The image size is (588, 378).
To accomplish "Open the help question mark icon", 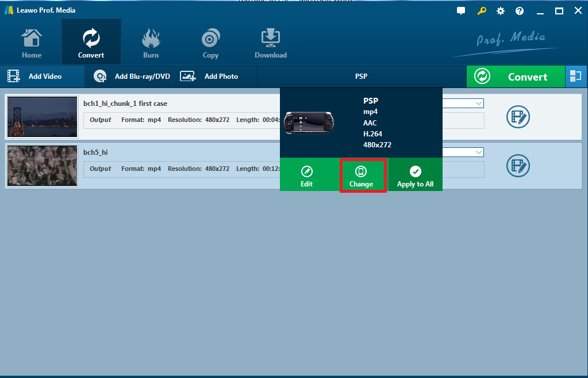I will pos(520,11).
